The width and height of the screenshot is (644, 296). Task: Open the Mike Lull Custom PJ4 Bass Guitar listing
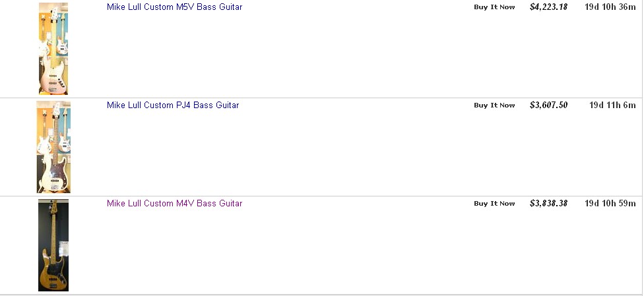coord(173,105)
